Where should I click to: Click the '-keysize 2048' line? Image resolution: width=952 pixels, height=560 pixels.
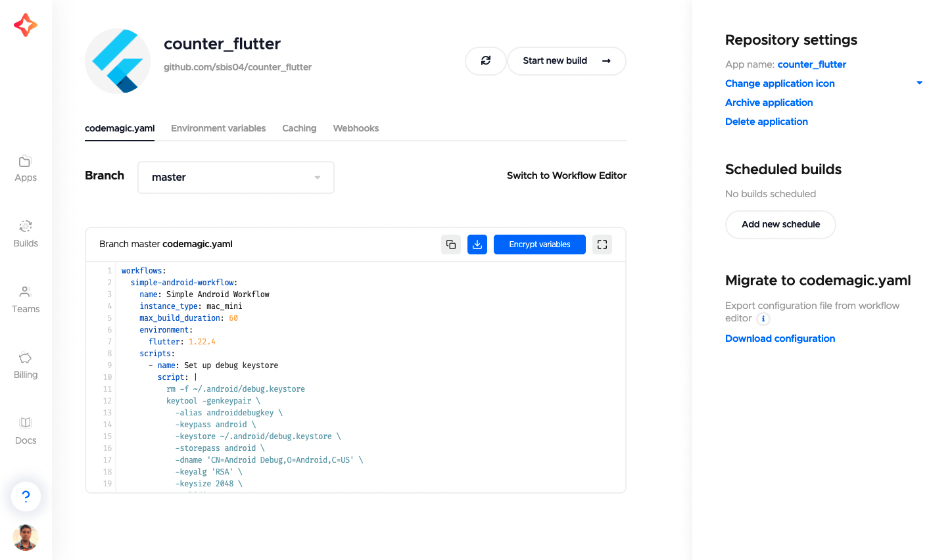[208, 484]
